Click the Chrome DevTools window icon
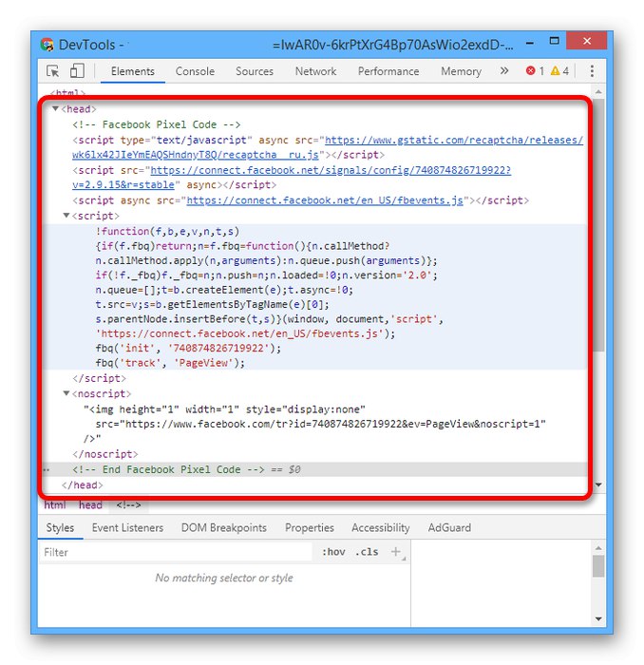The image size is (644, 665). [x=47, y=45]
